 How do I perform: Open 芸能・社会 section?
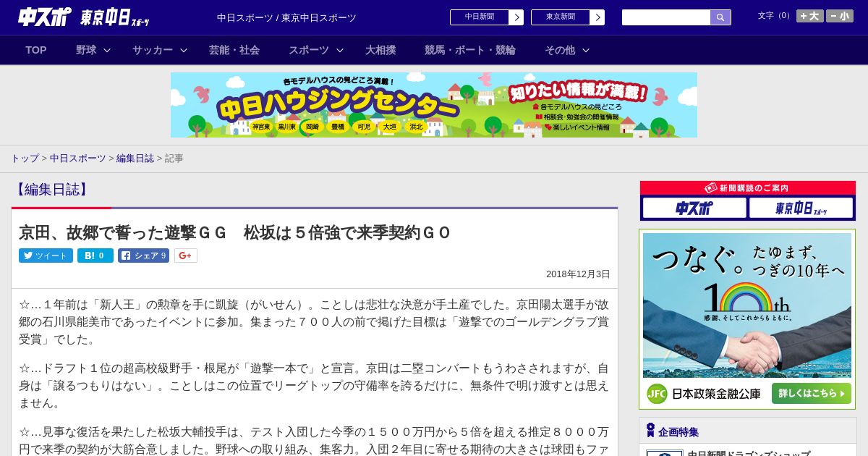pos(234,50)
